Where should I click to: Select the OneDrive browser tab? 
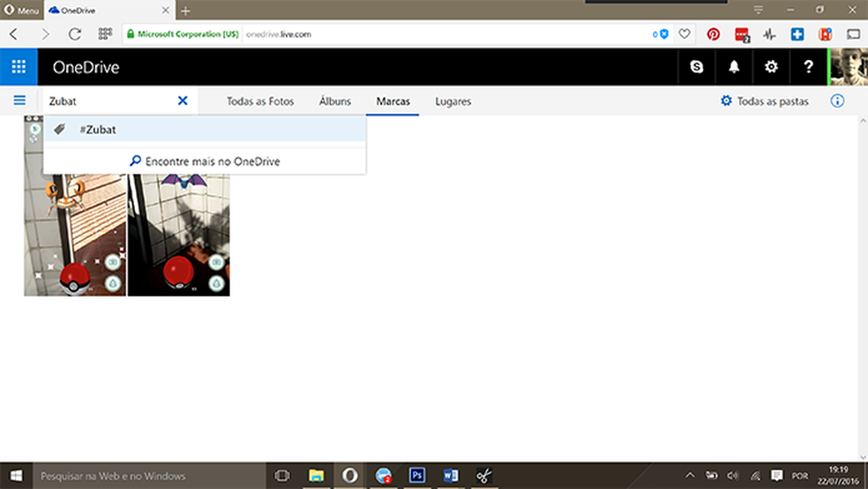109,11
